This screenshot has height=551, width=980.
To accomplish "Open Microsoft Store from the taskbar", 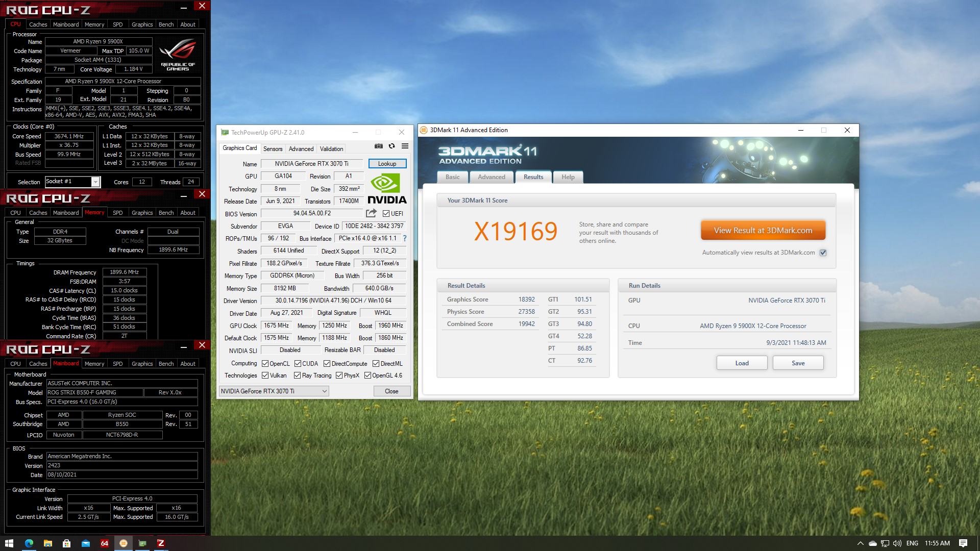I will point(66,543).
